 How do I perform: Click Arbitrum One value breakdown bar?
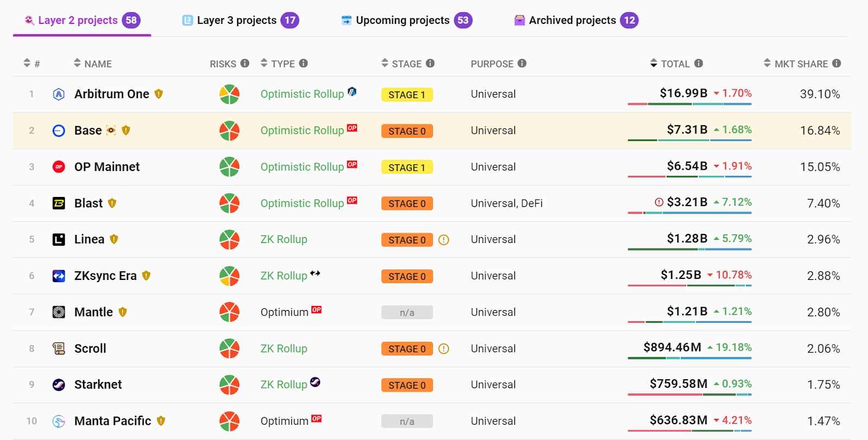click(x=690, y=104)
